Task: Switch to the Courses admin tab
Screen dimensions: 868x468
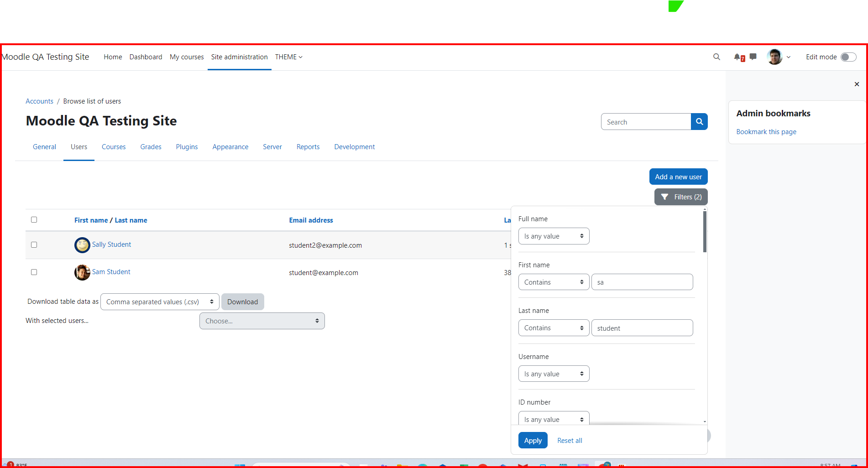Action: 114,147
